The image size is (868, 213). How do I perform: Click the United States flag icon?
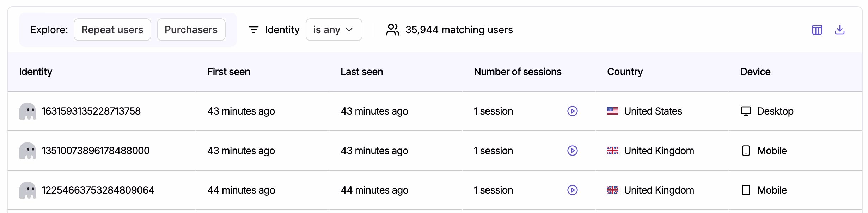(612, 111)
